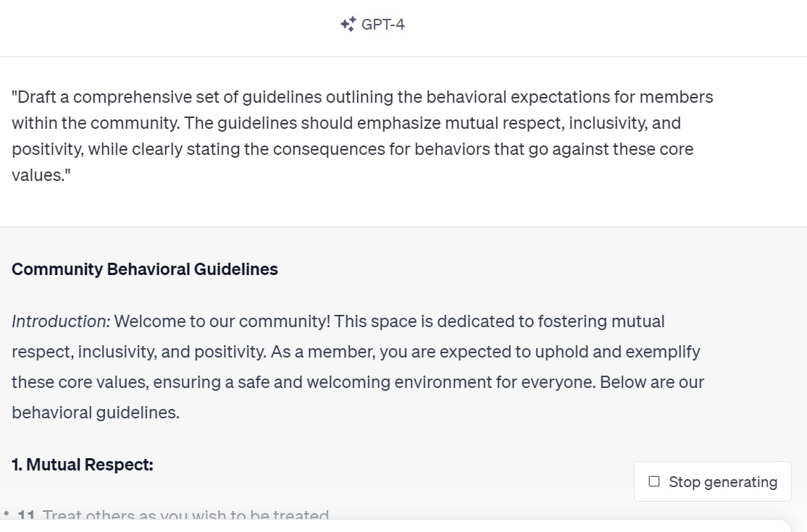Image resolution: width=807 pixels, height=532 pixels.
Task: Click the prompt line starting with Draft
Action: point(362,97)
